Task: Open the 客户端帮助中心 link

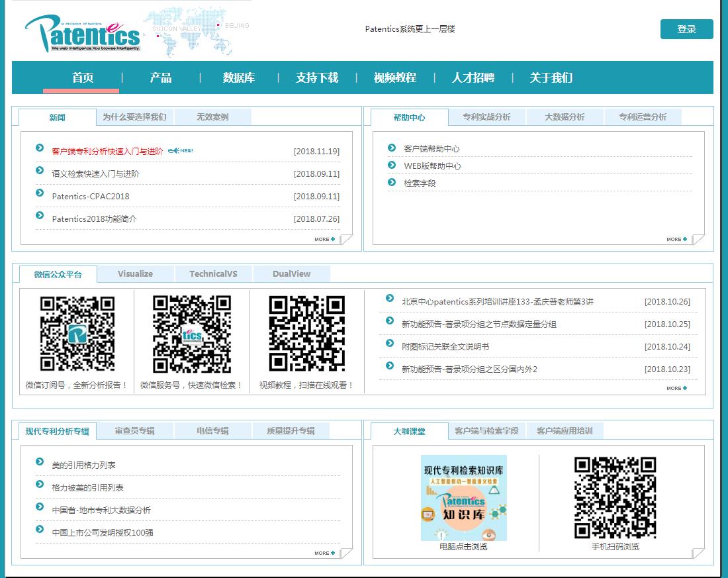Action: 432,149
